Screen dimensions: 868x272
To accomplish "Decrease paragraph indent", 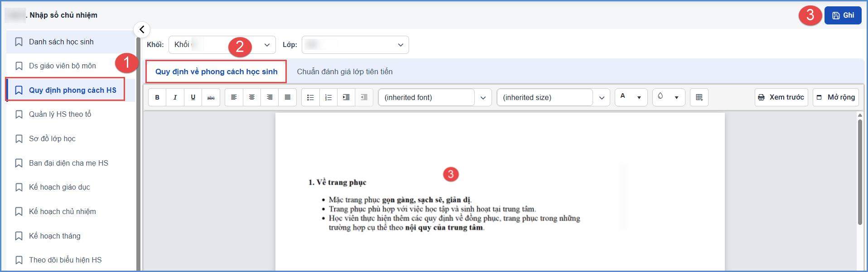I will point(364,97).
